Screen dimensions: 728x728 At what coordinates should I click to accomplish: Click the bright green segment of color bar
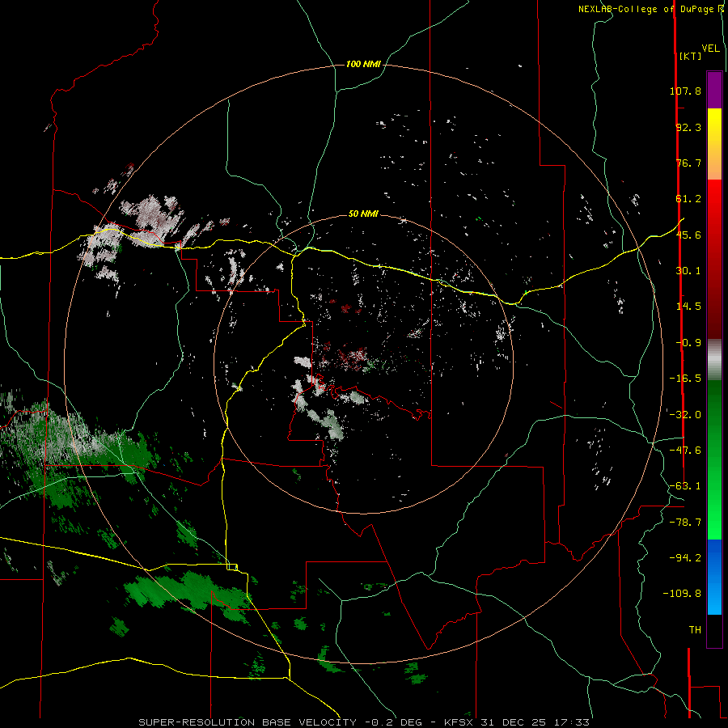[x=714, y=459]
